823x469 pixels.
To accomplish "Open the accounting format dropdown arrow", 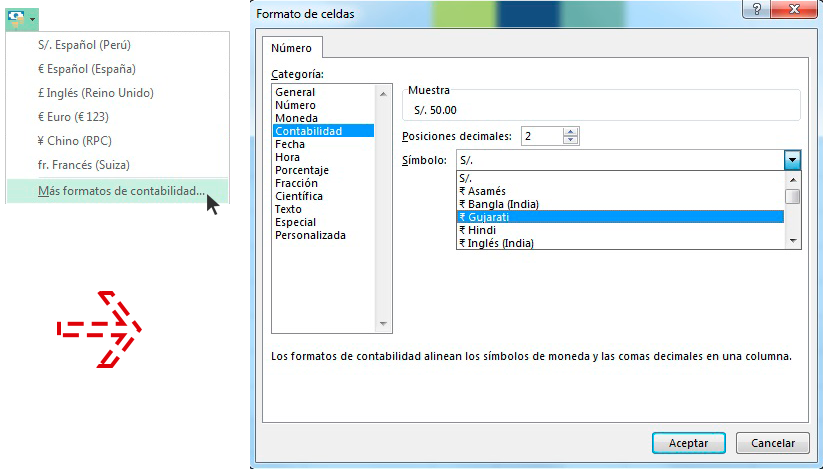I will 33,19.
